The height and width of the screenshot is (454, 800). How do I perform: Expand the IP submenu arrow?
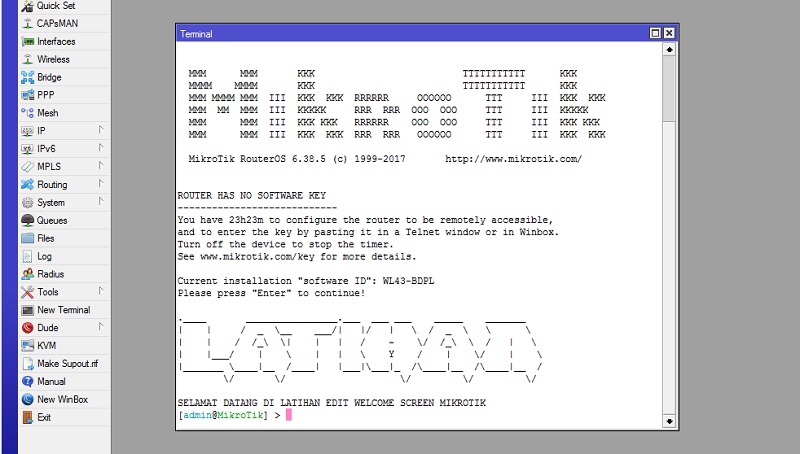pos(101,130)
